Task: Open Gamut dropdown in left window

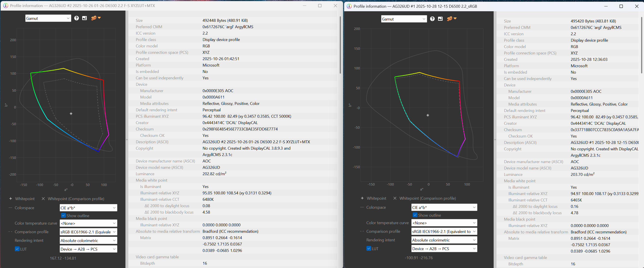Action: coord(48,18)
